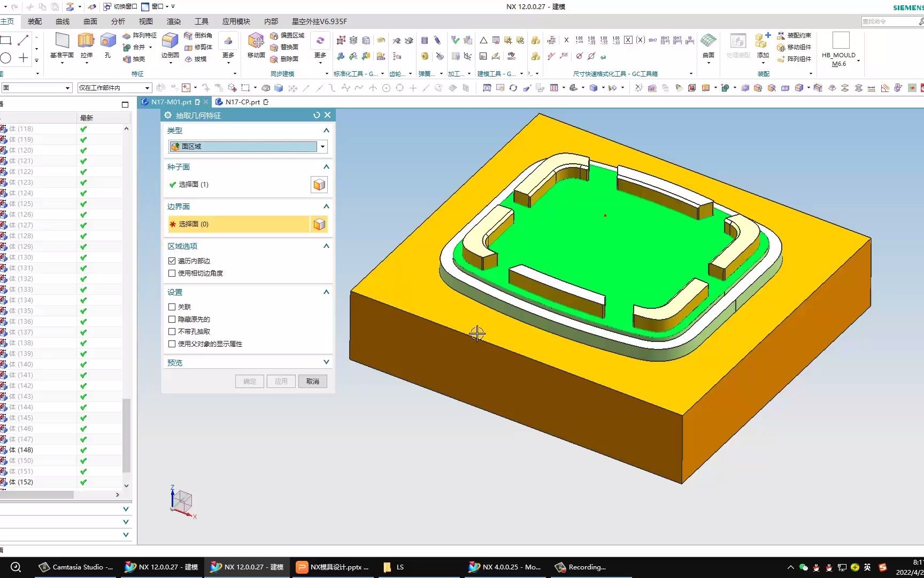Viewport: 924px width, 578px height.
Task: Collapse the 设置 section
Action: (x=326, y=292)
